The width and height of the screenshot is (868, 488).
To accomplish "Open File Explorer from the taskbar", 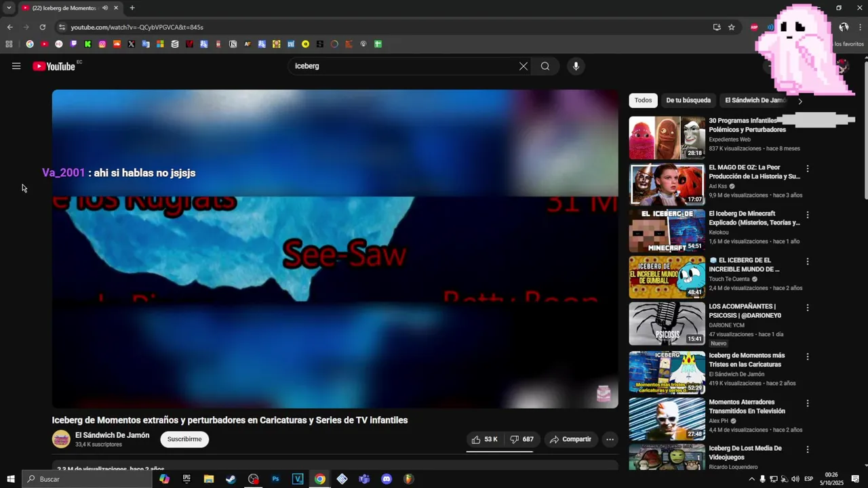I will [209, 479].
